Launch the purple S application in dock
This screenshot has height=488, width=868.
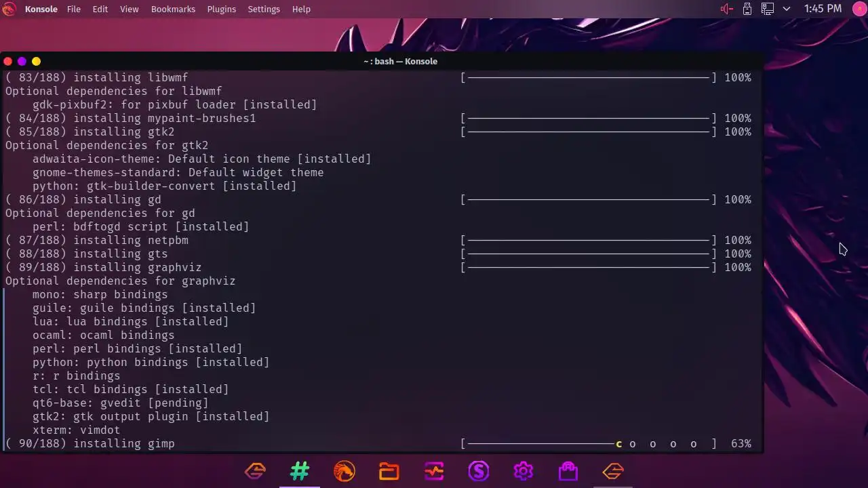[479, 470]
